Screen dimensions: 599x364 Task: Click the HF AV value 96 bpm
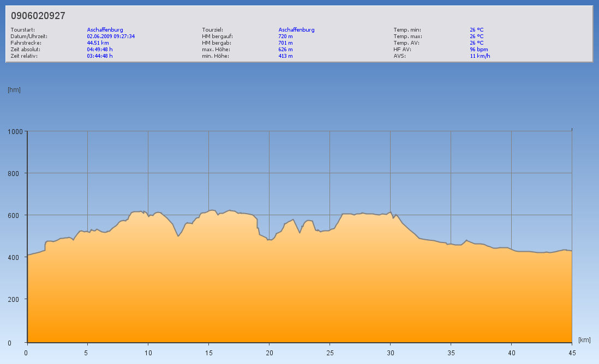pos(478,50)
